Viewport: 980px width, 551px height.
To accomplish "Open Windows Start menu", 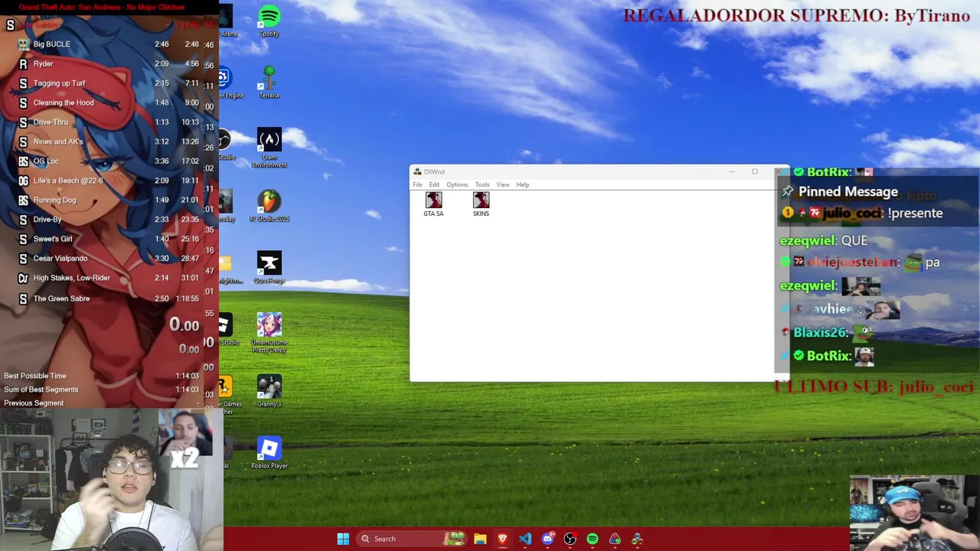I will tap(343, 539).
